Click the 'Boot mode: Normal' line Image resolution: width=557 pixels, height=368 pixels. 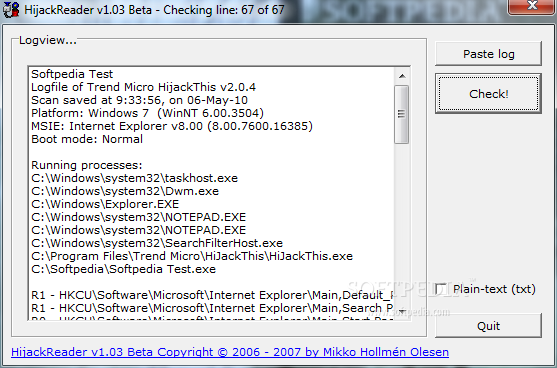pyautogui.click(x=87, y=139)
